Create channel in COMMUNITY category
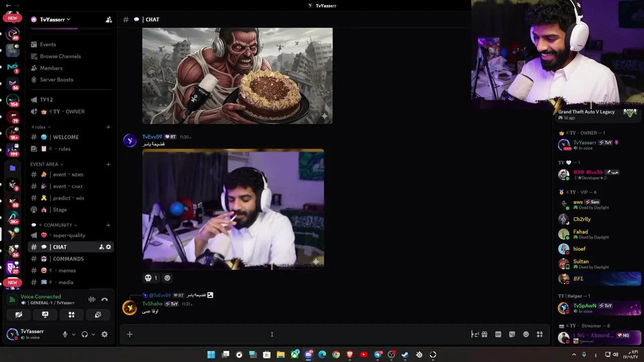Screen dimensions: 644x362 (x=108, y=225)
